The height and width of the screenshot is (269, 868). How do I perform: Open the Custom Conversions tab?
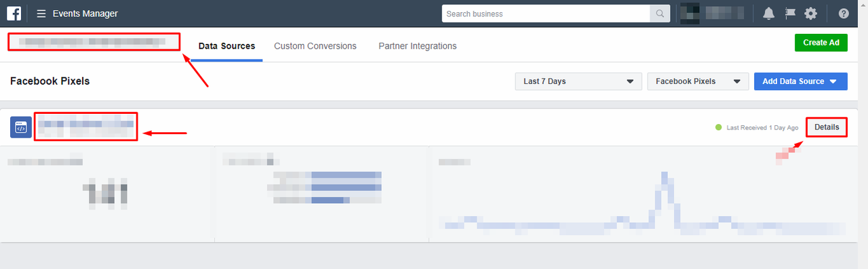point(315,46)
